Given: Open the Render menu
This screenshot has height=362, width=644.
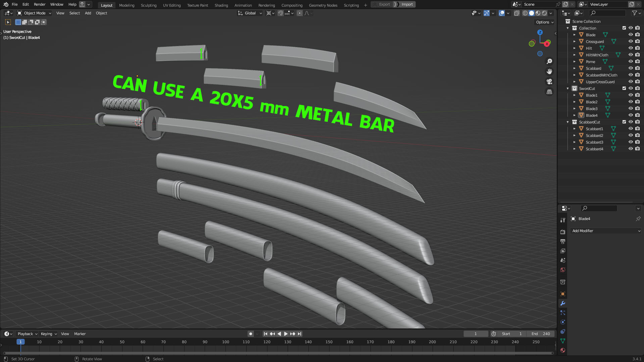Looking at the screenshot, I should pos(40,4).
